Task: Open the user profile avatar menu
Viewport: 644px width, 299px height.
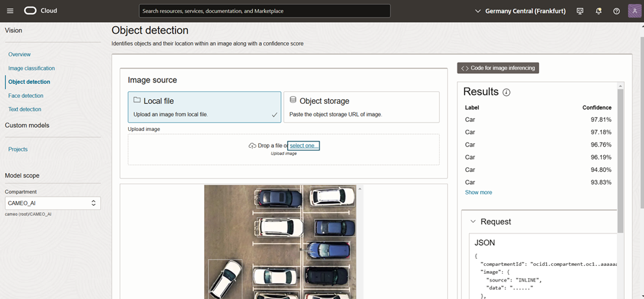Action: [634, 11]
